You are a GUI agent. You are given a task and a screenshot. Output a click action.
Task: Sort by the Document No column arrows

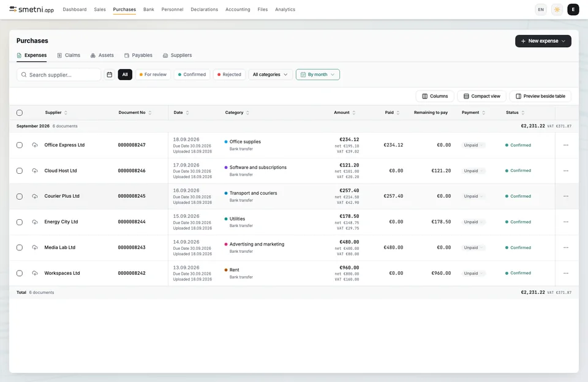[150, 113]
